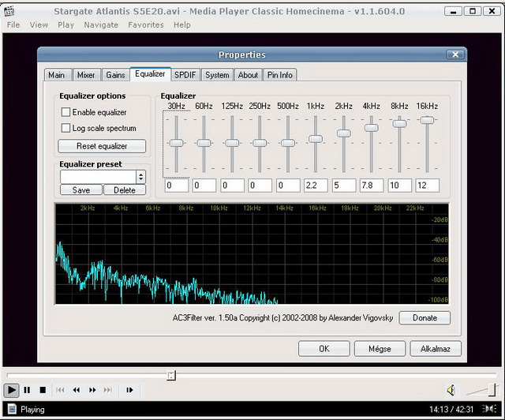Pause the video playback
The image size is (505, 420).
27,390
